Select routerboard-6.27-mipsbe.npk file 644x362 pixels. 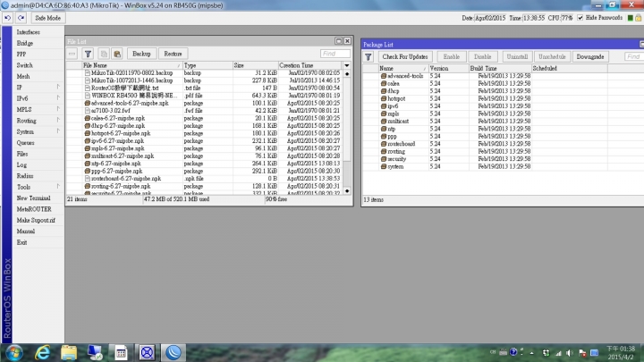point(205,179)
